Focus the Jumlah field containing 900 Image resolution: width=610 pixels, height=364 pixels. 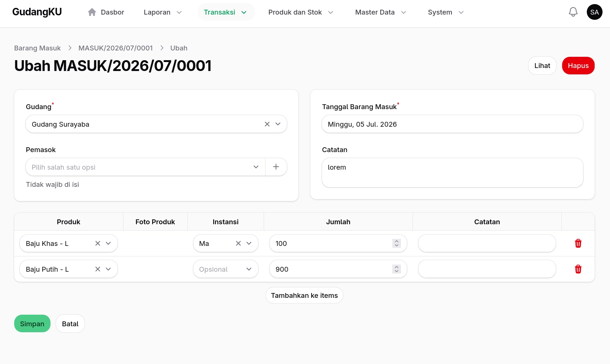coord(338,269)
